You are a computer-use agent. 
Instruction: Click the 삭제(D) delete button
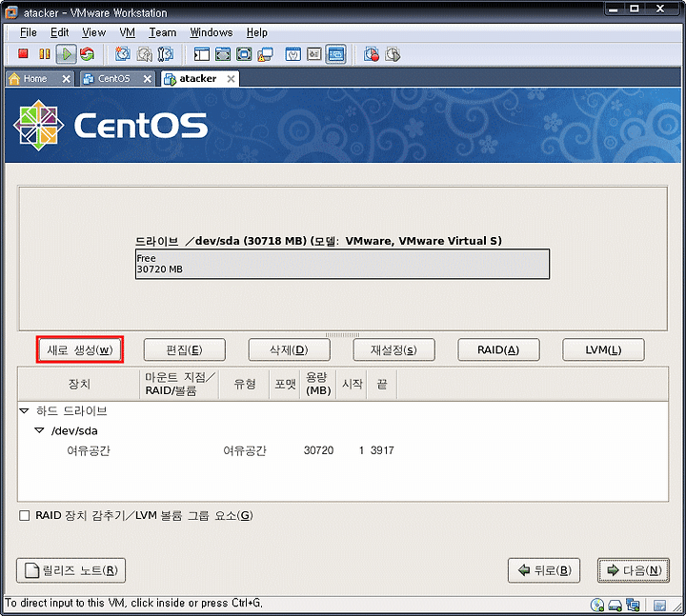click(x=290, y=349)
